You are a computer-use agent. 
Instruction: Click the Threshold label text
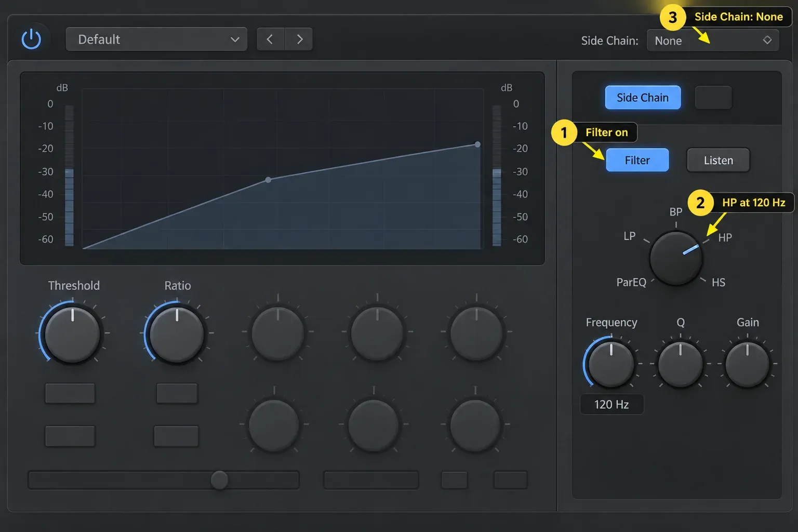(x=74, y=286)
